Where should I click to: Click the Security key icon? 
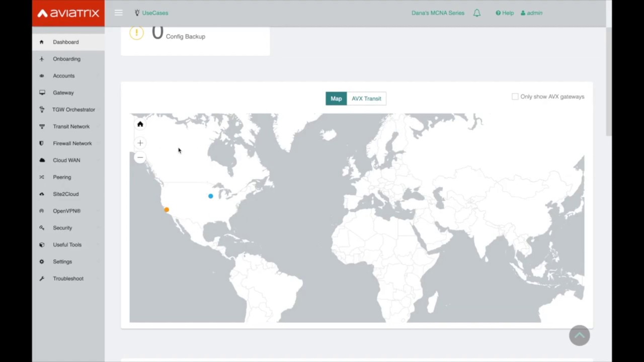42,228
